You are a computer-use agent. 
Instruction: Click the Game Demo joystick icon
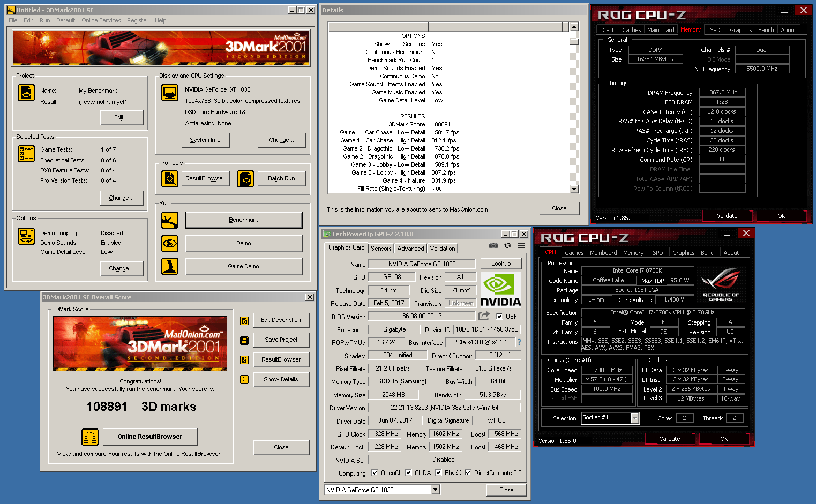170,266
